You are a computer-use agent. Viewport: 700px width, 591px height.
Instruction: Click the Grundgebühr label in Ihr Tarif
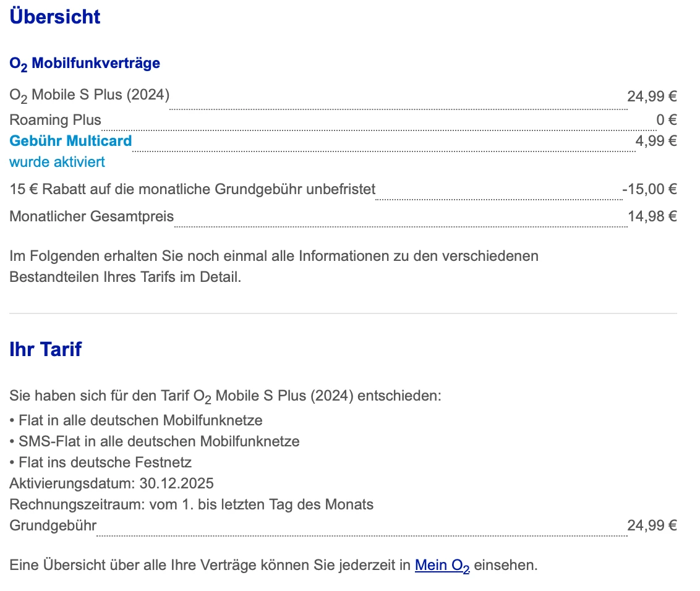(53, 525)
